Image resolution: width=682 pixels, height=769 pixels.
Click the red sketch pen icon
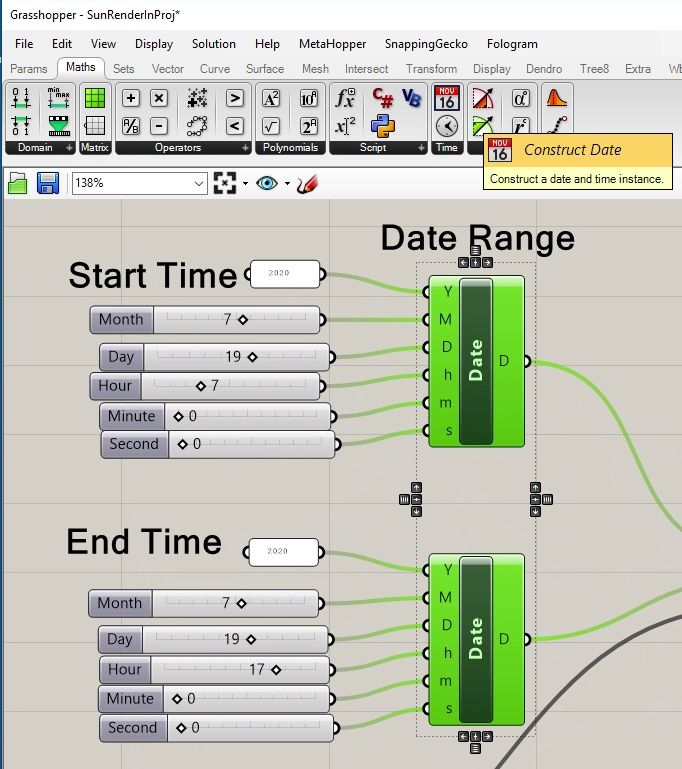click(307, 183)
